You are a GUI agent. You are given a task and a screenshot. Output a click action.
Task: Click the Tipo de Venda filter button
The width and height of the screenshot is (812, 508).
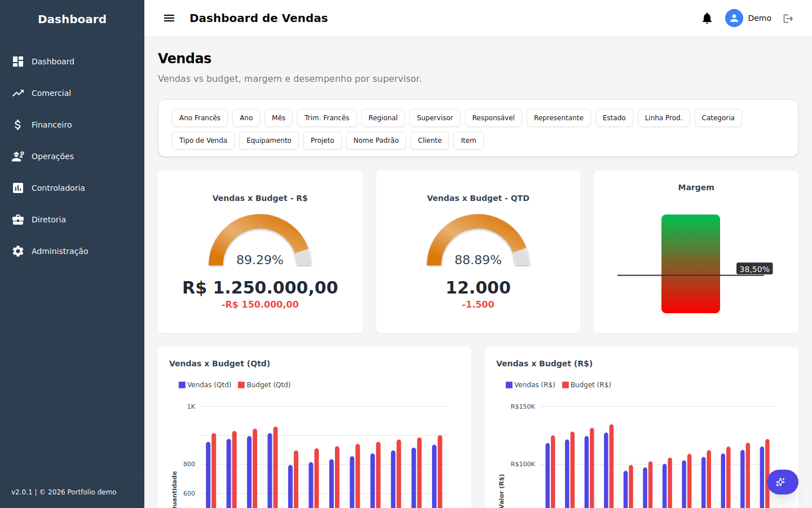[203, 141]
